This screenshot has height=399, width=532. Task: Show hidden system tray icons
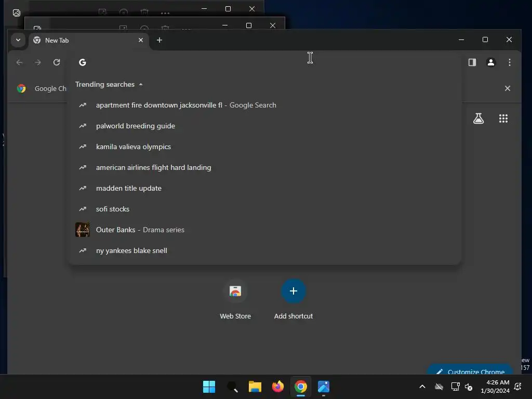click(x=422, y=387)
